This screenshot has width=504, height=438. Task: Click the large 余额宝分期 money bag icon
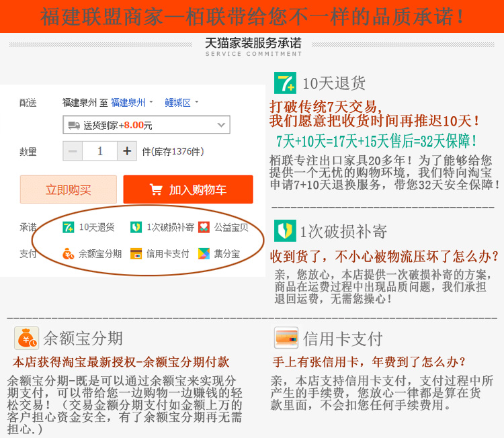click(26, 338)
